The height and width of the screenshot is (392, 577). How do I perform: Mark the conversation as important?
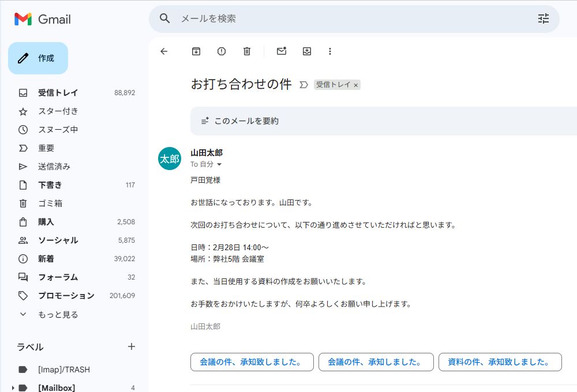[304, 84]
